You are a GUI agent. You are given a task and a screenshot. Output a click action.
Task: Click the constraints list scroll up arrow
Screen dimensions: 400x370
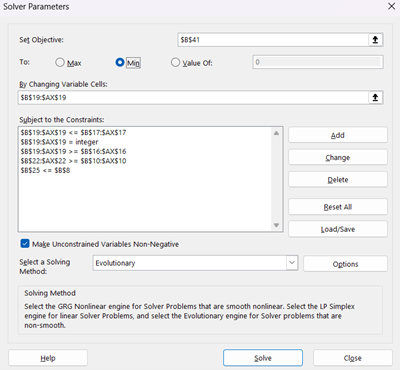click(x=276, y=133)
